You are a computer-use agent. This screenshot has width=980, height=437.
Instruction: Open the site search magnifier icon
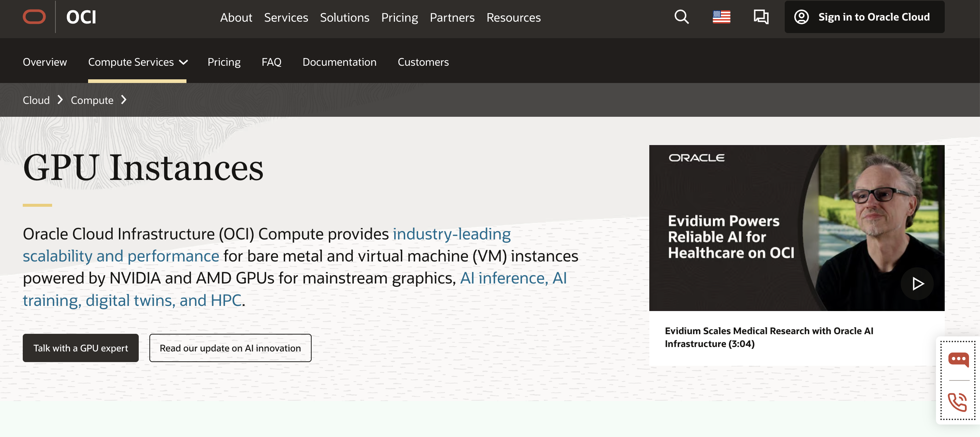[x=681, y=17]
